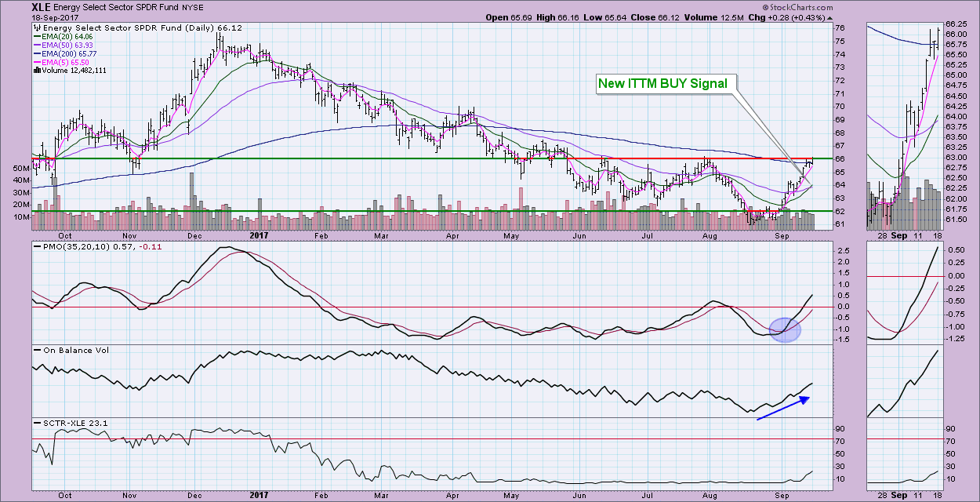Click the "New ITTM BUY Signal" annotation text

(x=662, y=83)
